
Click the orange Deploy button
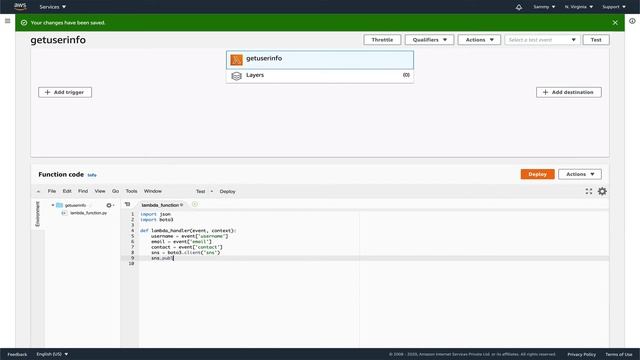(x=538, y=174)
